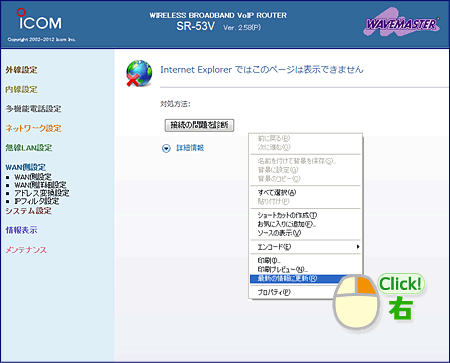This screenshot has width=450, height=363.
Task: Choose ソースの表示(V) from the context menu
Action: tap(305, 233)
